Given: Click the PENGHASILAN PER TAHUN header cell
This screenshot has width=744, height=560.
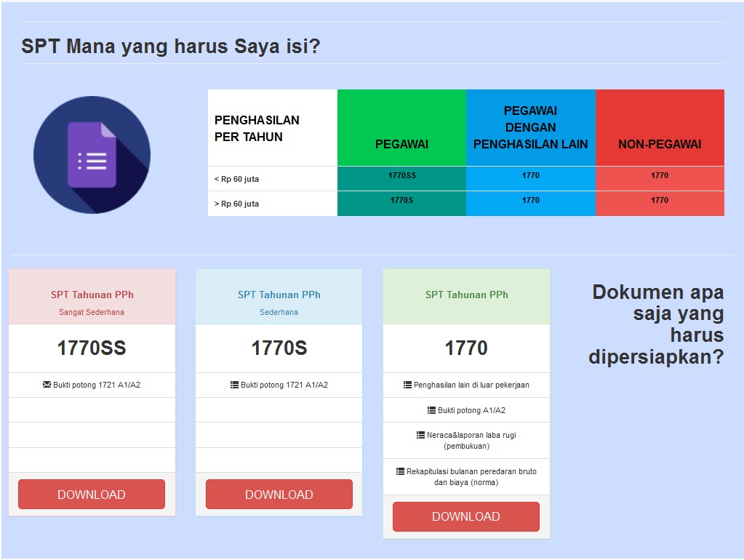Looking at the screenshot, I should (272, 128).
